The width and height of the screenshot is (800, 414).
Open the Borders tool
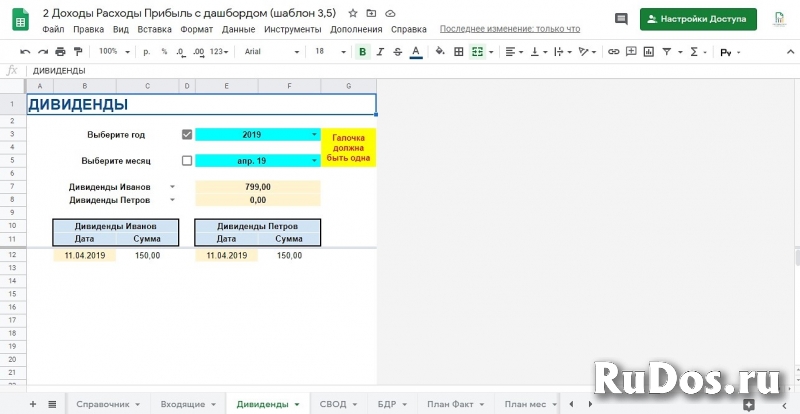(x=459, y=51)
